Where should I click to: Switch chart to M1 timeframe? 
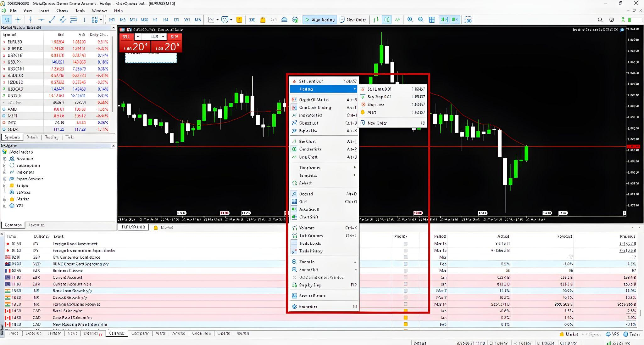click(x=112, y=20)
